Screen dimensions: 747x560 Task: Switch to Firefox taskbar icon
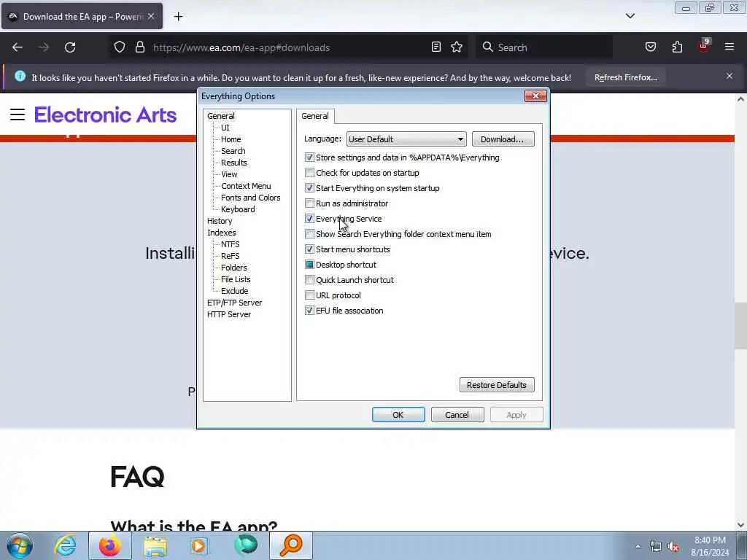(x=109, y=545)
